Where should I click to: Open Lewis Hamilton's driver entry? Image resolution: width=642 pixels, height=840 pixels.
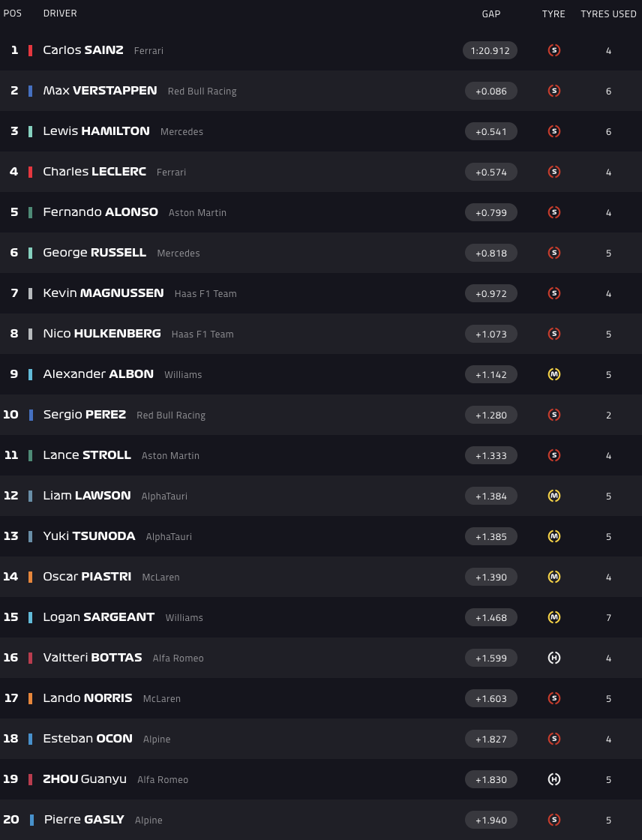click(96, 131)
